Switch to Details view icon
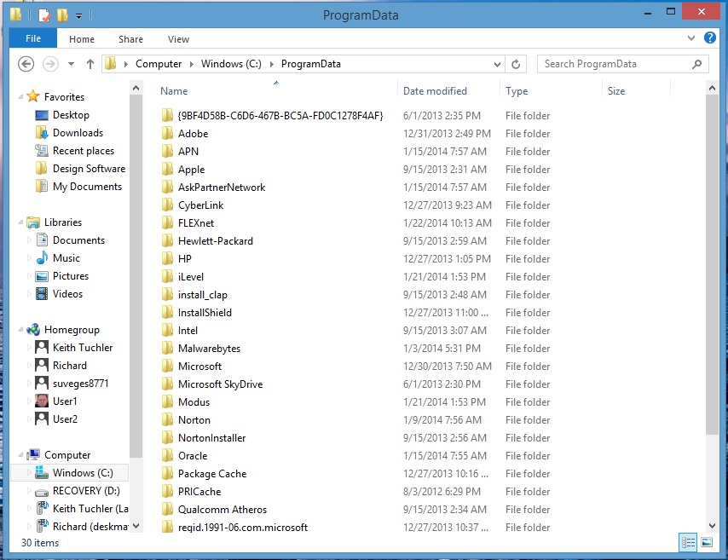Viewport: 728px width, 560px height. 688,542
